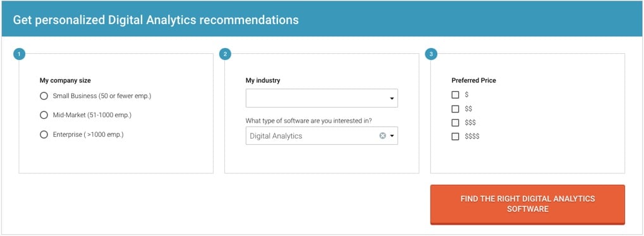The height and width of the screenshot is (236, 644).
Task: Expand the My industry dropdown arrow
Action: tap(392, 99)
